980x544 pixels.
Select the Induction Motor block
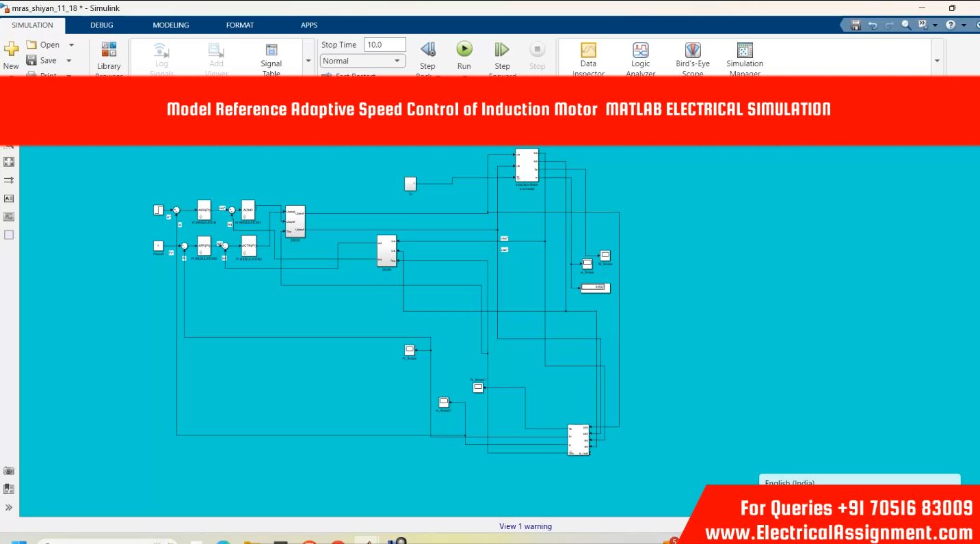[x=527, y=165]
